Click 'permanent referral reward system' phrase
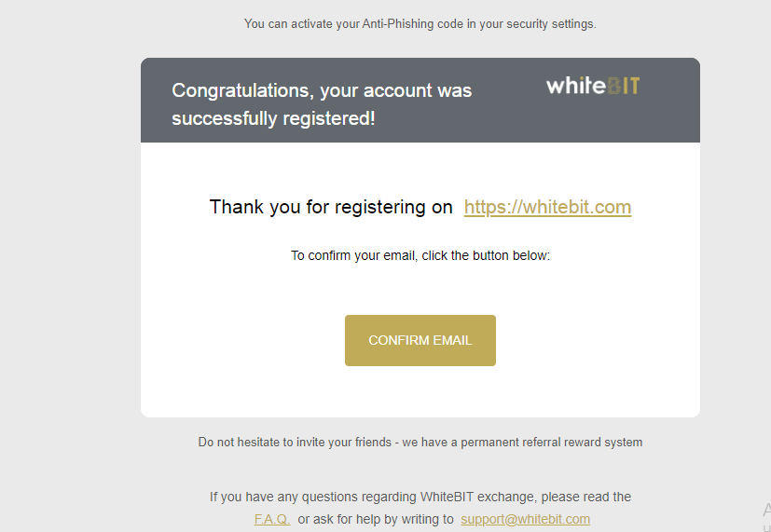 [549, 443]
